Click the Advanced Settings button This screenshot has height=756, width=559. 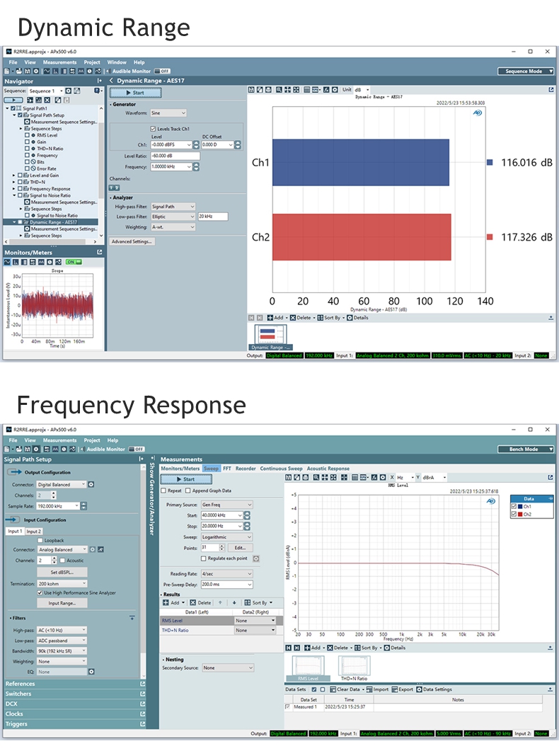click(132, 241)
